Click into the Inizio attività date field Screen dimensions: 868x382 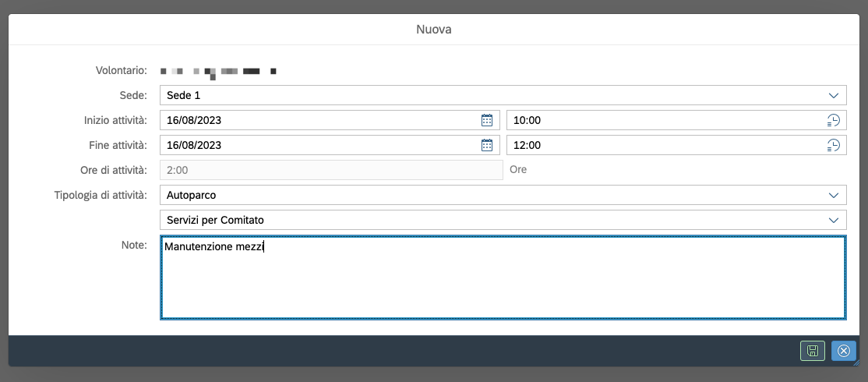(319, 120)
